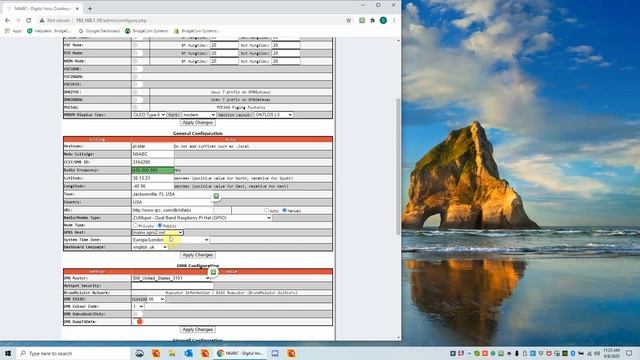Click the green extension icon in toolbar
640x360 pixels.
coord(362,20)
